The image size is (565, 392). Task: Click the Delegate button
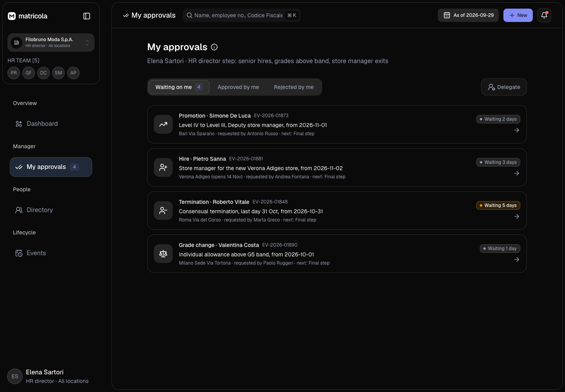pos(504,87)
